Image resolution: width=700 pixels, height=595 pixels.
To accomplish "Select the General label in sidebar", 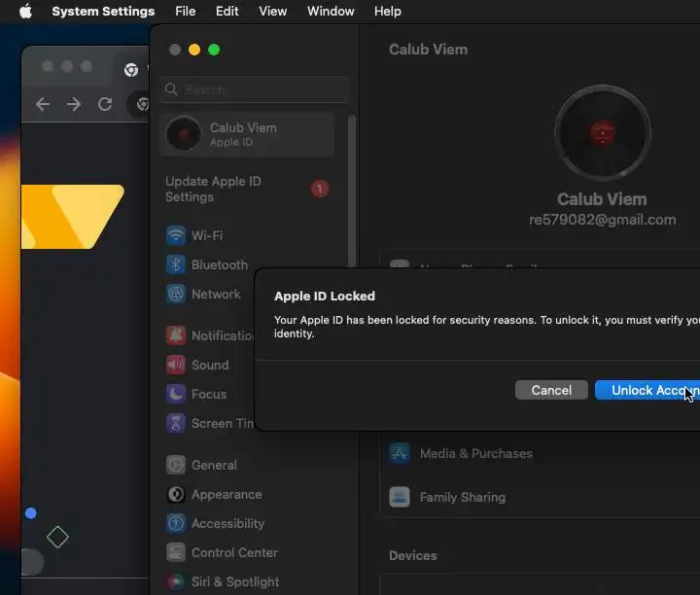I will pyautogui.click(x=214, y=465).
